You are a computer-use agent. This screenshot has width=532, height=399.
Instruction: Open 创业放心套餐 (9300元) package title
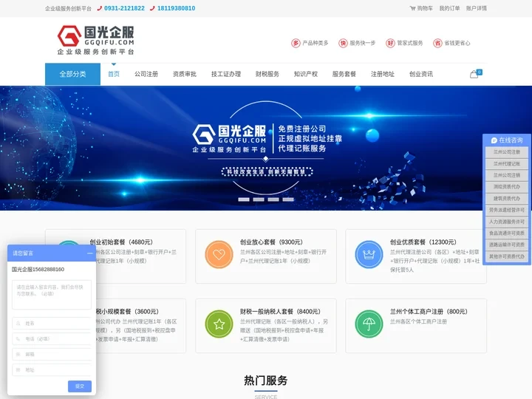[x=271, y=242]
